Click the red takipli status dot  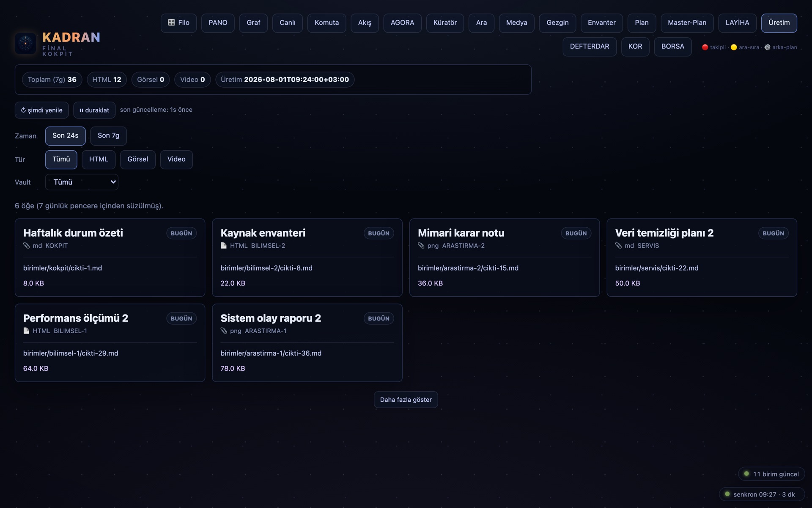pos(705,47)
